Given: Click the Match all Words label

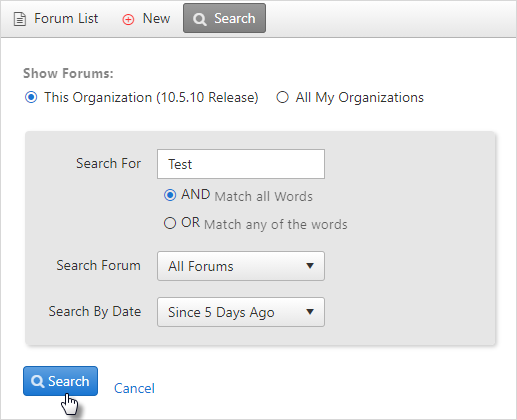Looking at the screenshot, I should pos(264,196).
